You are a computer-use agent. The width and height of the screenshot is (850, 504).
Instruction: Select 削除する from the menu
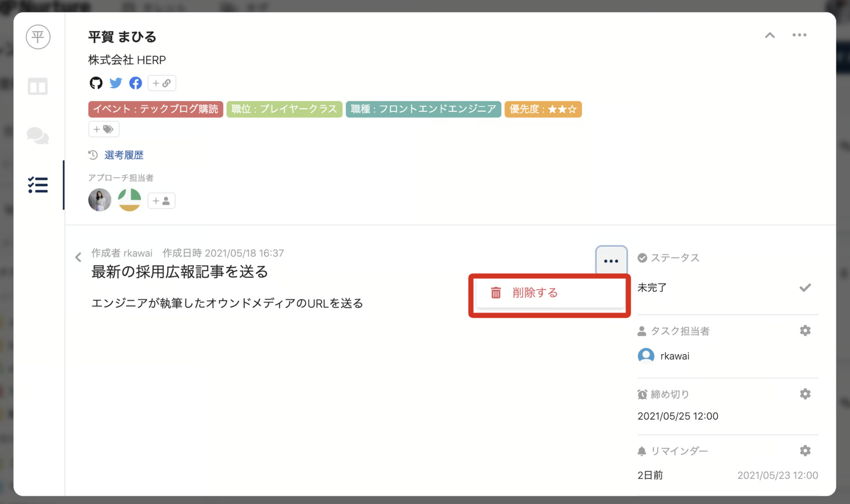[535, 293]
